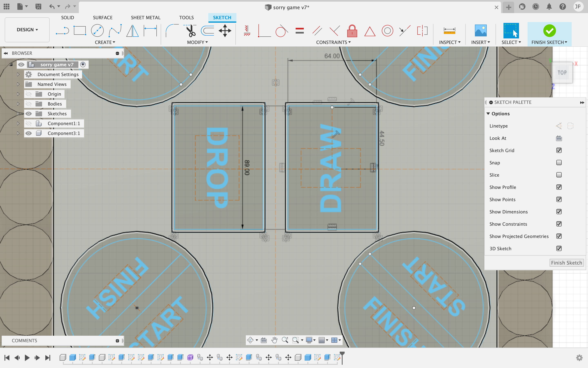Open the CONSTRAINTS dropdown menu

(x=333, y=42)
